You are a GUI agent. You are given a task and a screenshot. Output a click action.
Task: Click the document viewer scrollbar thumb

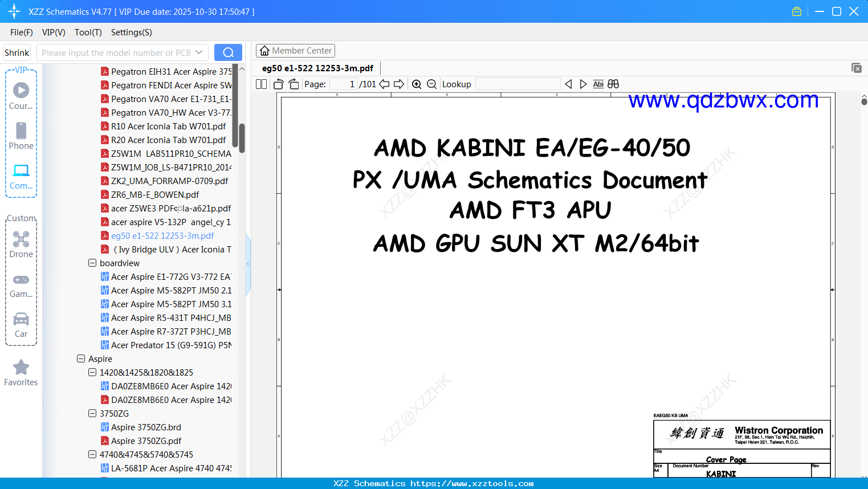[864, 101]
